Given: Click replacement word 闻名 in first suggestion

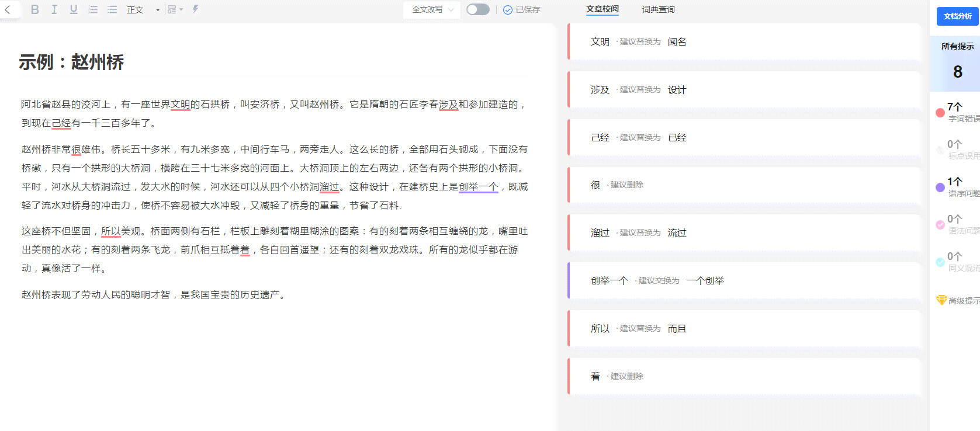Looking at the screenshot, I should pos(677,42).
